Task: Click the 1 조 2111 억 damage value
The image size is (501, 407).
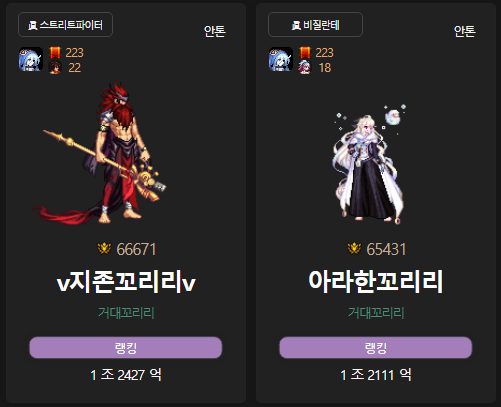Action: tap(376, 375)
